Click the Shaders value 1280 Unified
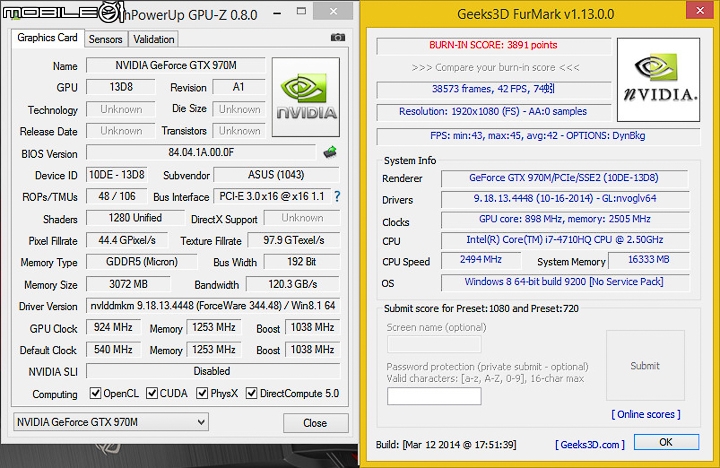This screenshot has height=468, width=720. pos(135,218)
